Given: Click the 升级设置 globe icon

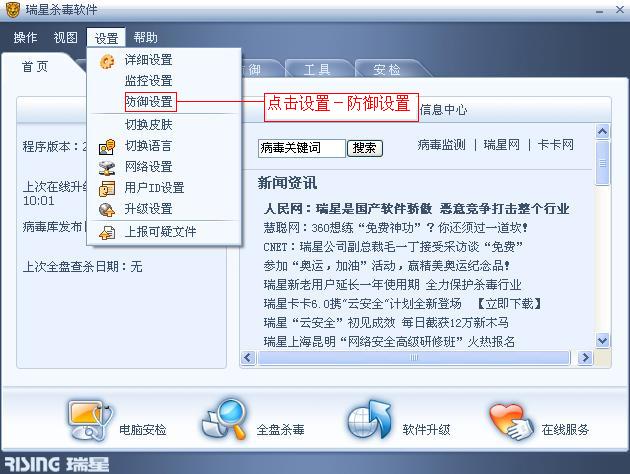Looking at the screenshot, I should (x=107, y=210).
